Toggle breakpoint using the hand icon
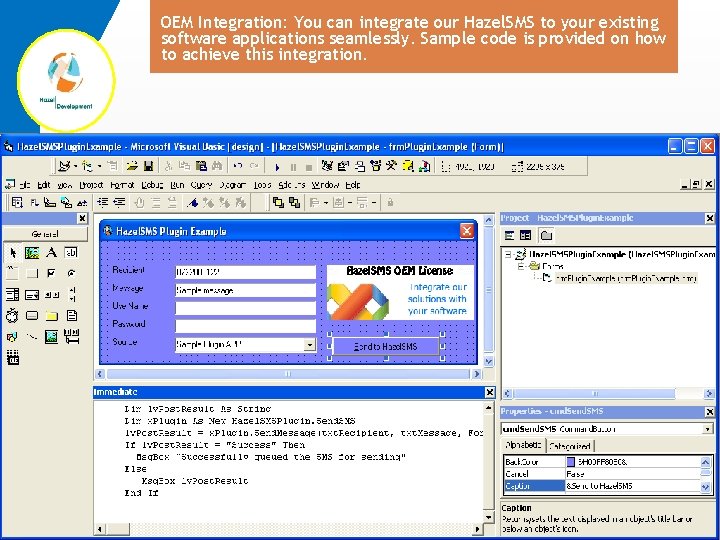Image resolution: width=720 pixels, height=540 pixels. pos(140,202)
